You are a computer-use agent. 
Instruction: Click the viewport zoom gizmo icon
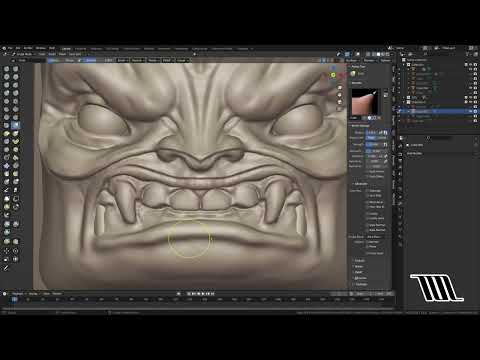coord(340,87)
